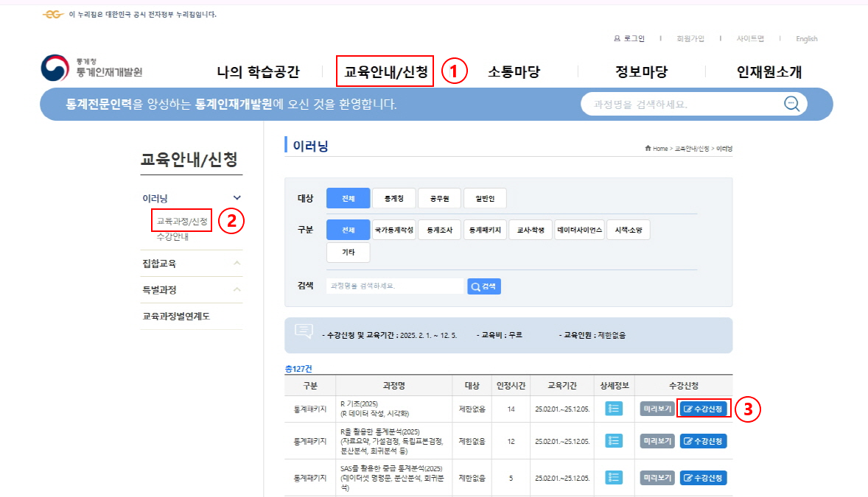Click the 로그인 user icon link

[629, 39]
